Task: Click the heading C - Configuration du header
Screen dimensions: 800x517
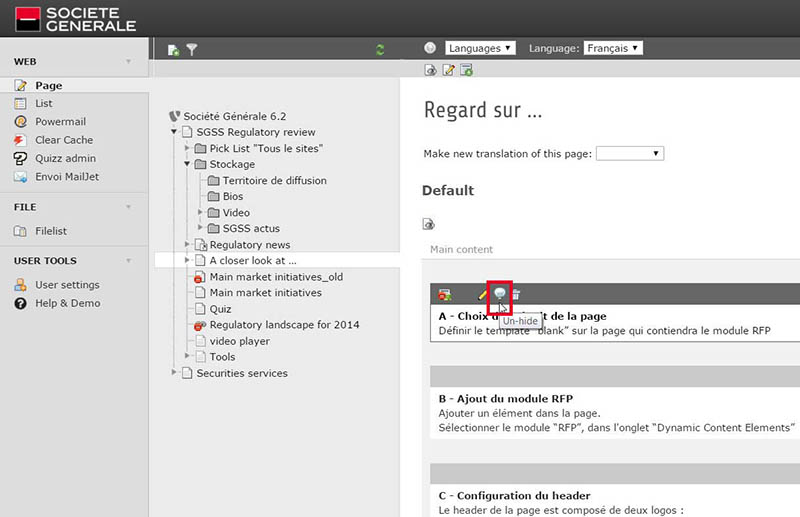Action: pyautogui.click(x=514, y=496)
